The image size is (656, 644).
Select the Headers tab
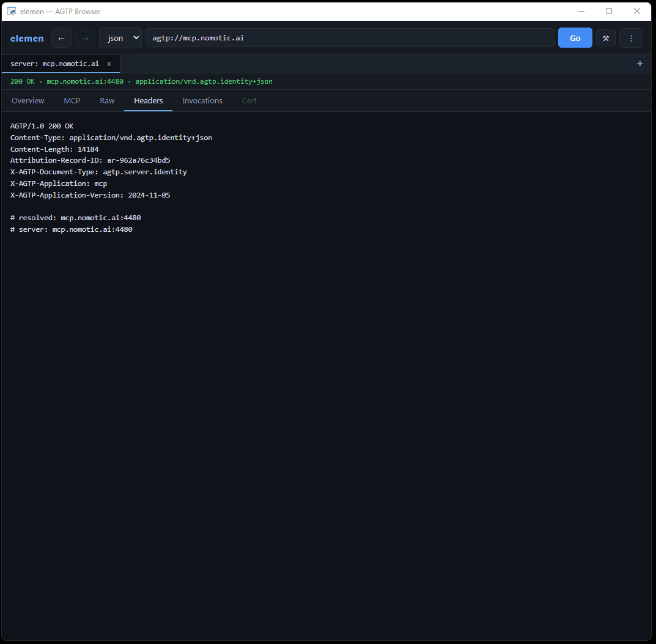(148, 100)
